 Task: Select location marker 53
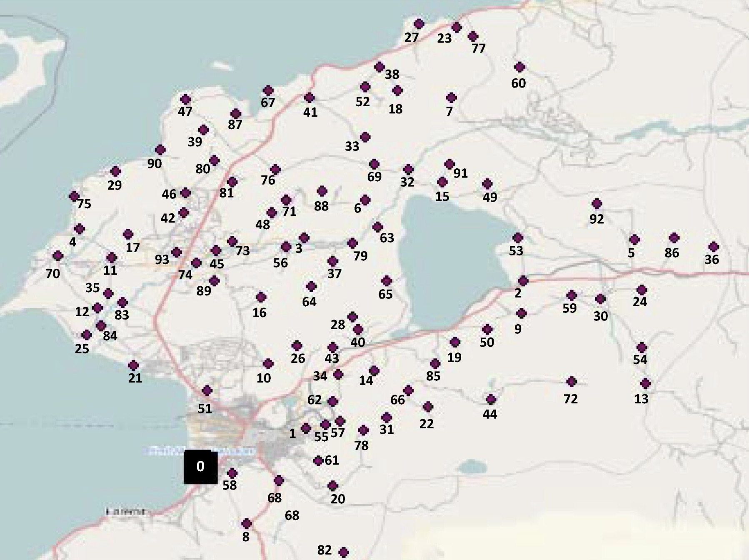point(517,238)
